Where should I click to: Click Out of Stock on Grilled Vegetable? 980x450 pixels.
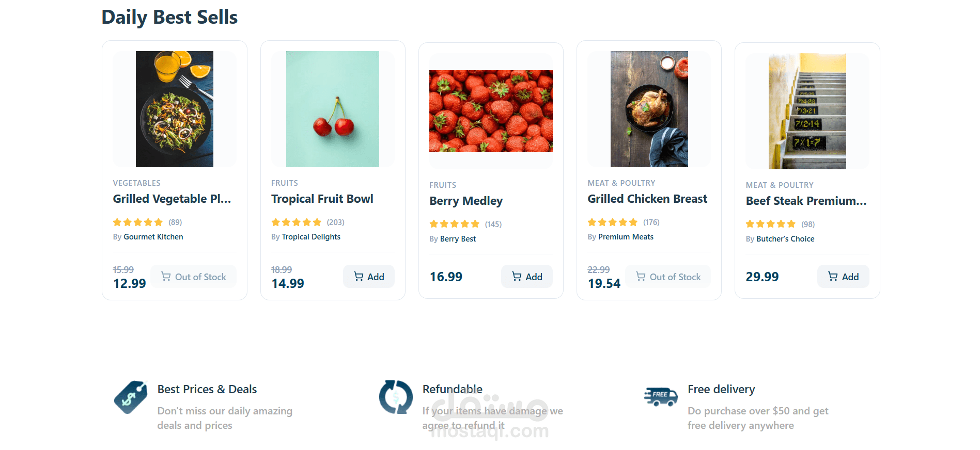click(194, 277)
